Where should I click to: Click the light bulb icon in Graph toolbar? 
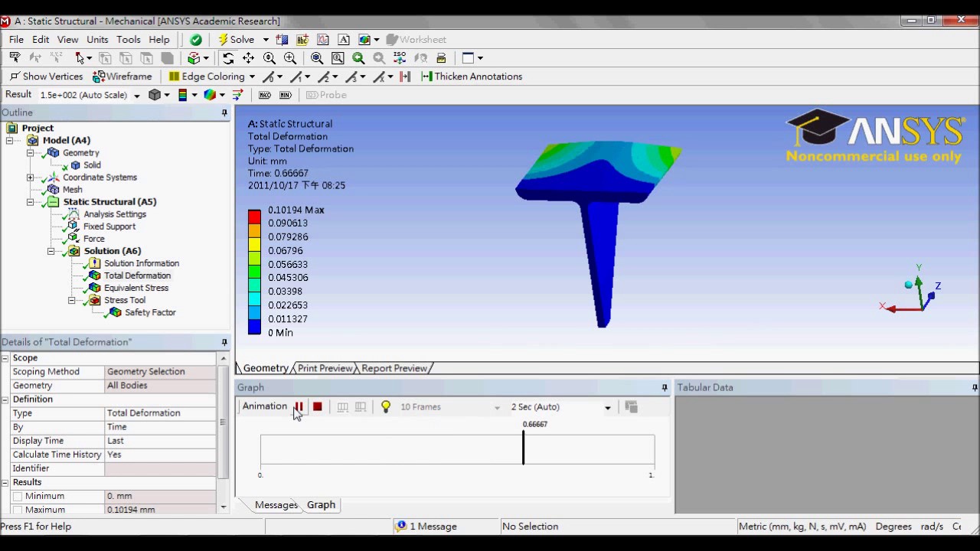point(386,407)
